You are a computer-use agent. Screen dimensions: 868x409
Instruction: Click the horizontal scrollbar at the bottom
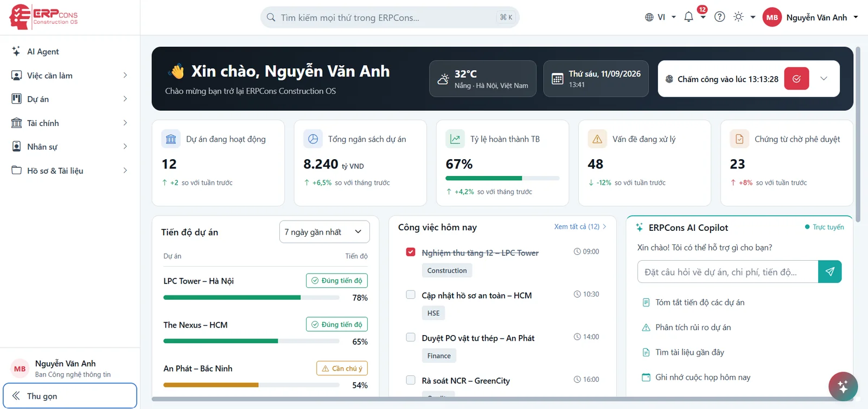pyautogui.click(x=502, y=399)
